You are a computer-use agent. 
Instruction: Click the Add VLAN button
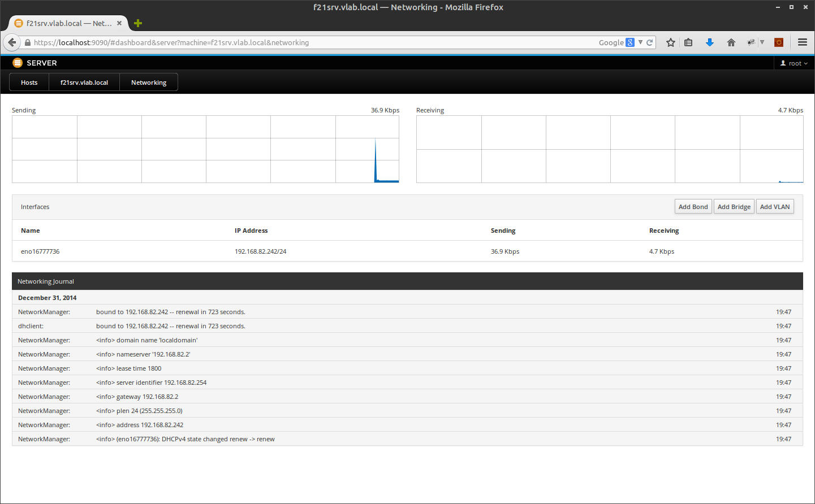(774, 207)
